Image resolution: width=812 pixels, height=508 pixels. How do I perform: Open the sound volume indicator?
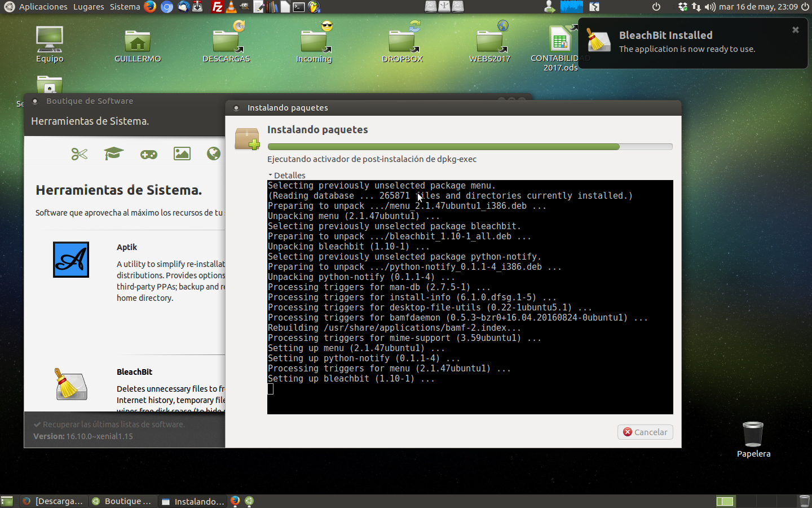click(710, 7)
